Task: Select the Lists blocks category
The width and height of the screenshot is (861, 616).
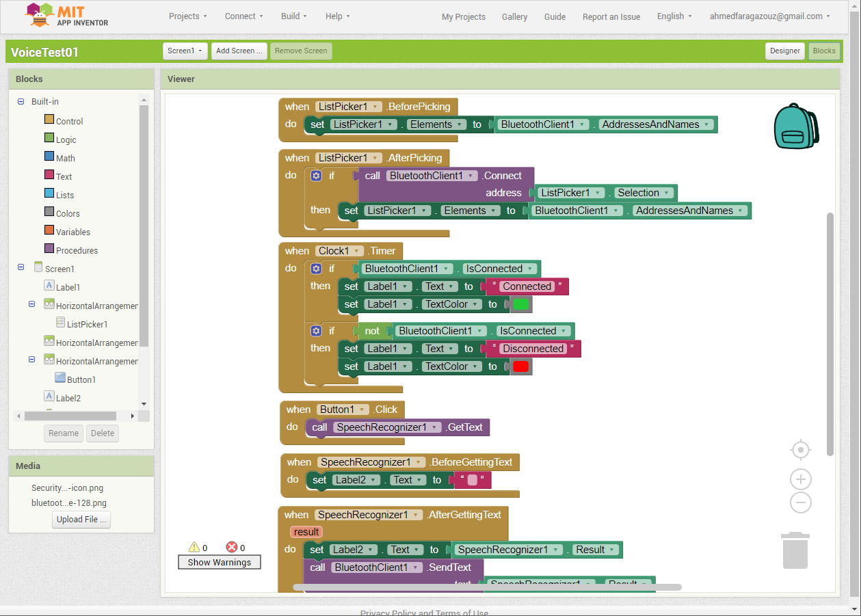Action: click(59, 194)
